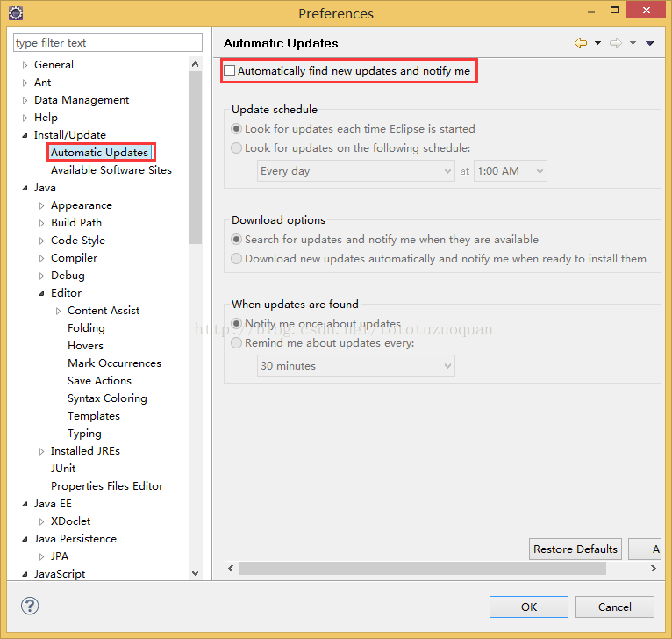Select Folding under Editor
Viewport: 672px width, 639px height.
coord(86,328)
